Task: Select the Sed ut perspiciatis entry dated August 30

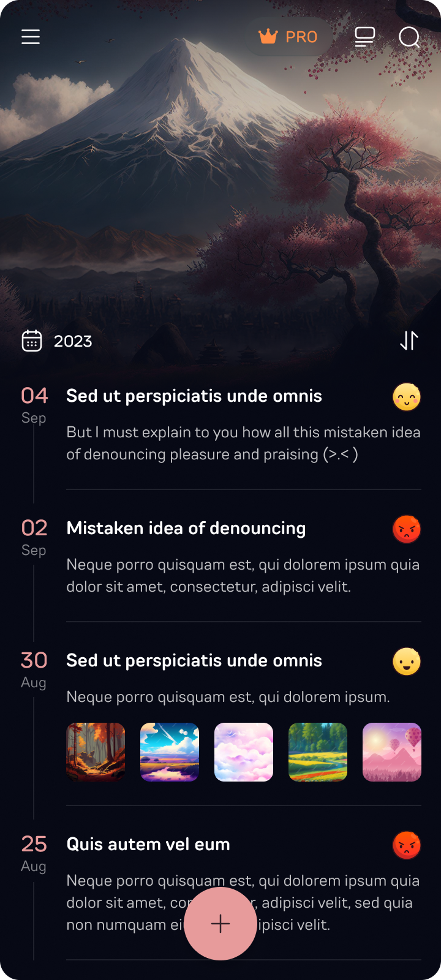Action: tap(194, 660)
